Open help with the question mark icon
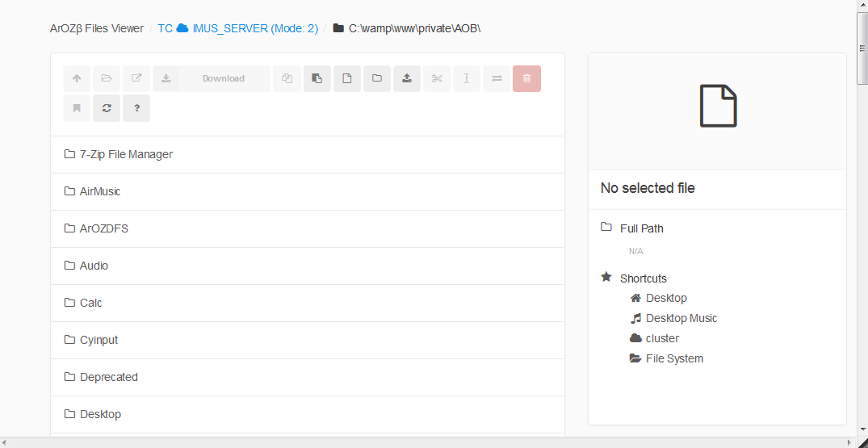This screenshot has width=868, height=448. [x=136, y=108]
